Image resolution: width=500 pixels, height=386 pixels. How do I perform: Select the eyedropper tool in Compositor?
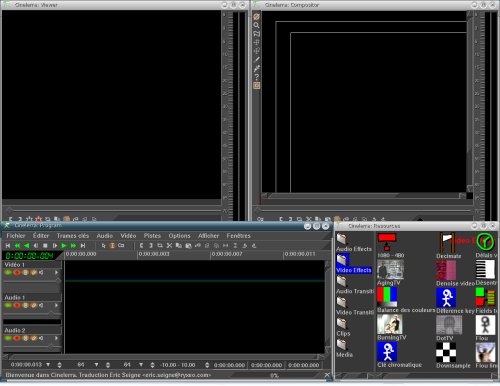tap(256, 68)
